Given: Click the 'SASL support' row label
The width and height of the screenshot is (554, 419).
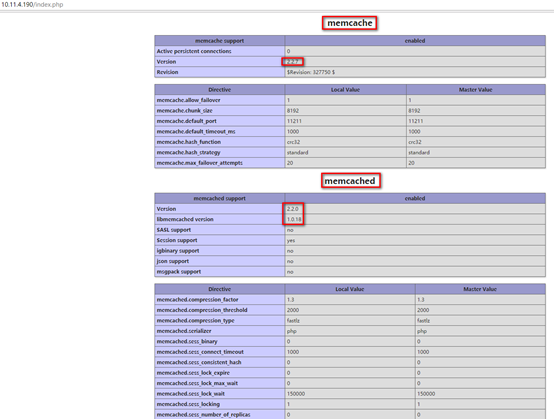Looking at the screenshot, I should tap(173, 230).
